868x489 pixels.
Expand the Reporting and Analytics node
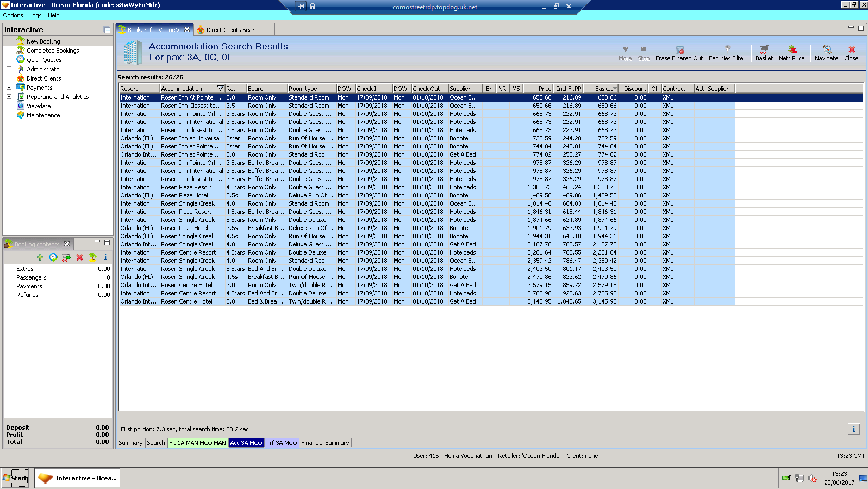point(9,97)
